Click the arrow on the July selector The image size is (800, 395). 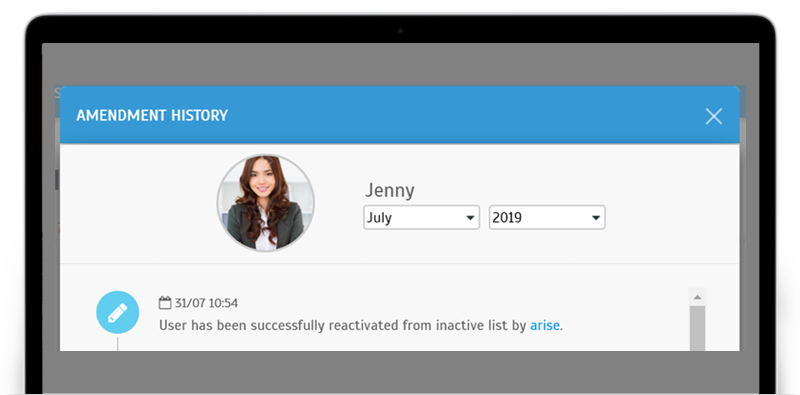click(470, 218)
